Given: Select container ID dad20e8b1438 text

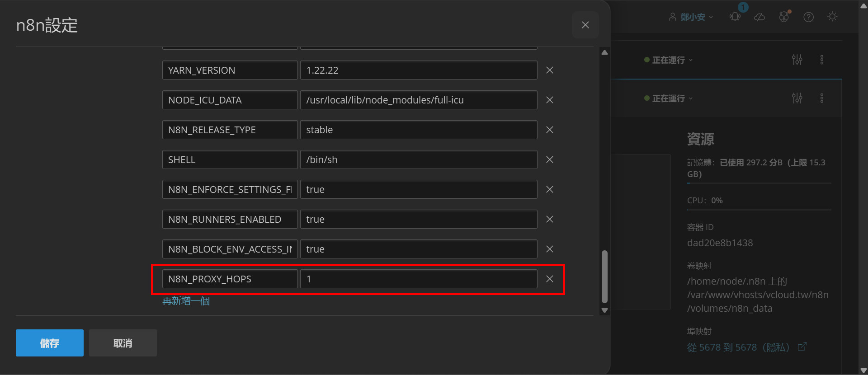Looking at the screenshot, I should click(720, 243).
